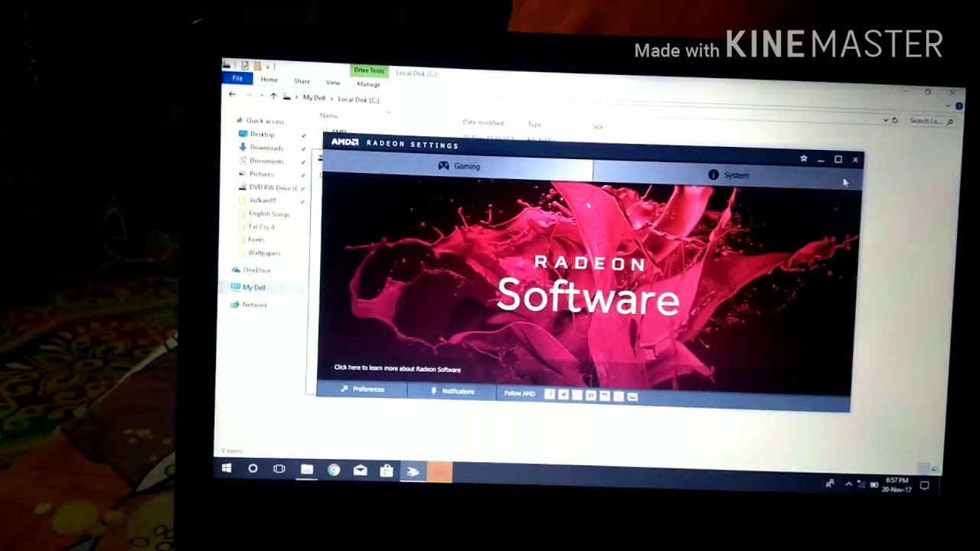Open the address bar history dropdown
Screen dimensions: 980x551
point(886,120)
